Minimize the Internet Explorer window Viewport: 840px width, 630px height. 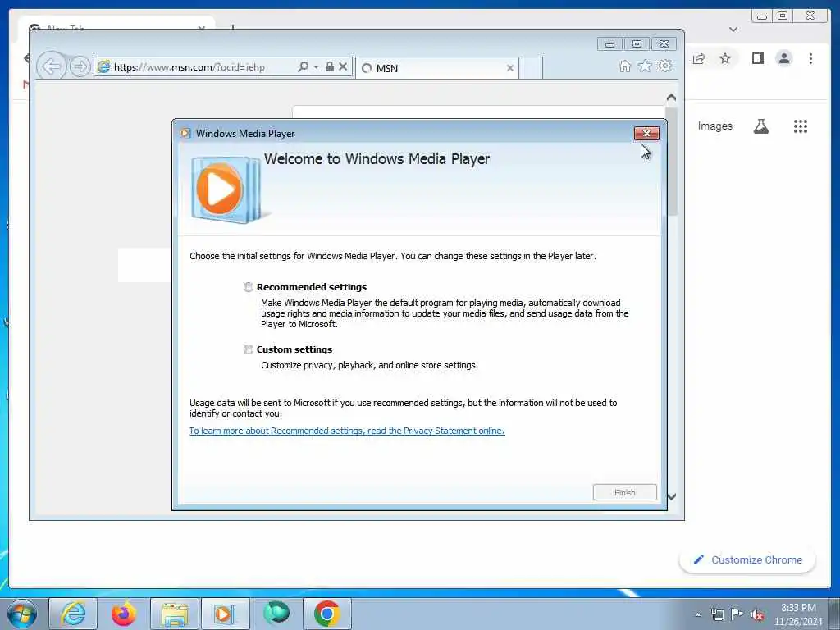point(609,44)
